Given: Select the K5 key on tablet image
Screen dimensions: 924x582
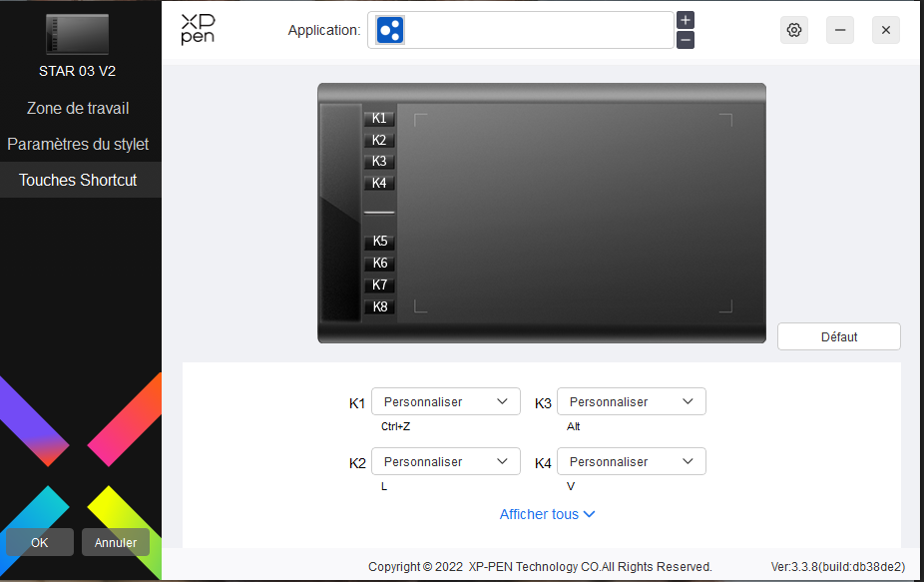Looking at the screenshot, I should pyautogui.click(x=379, y=242).
